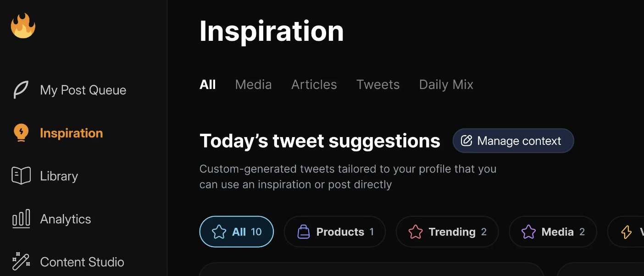The height and width of the screenshot is (276, 644).
Task: Click the flame logo icon
Action: pos(23,26)
